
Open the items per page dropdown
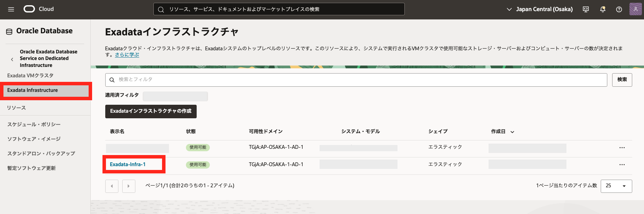tap(616, 186)
